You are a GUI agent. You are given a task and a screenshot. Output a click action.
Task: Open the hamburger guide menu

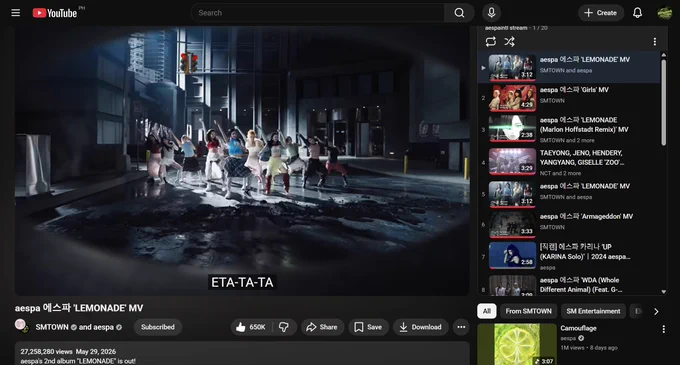(x=16, y=13)
